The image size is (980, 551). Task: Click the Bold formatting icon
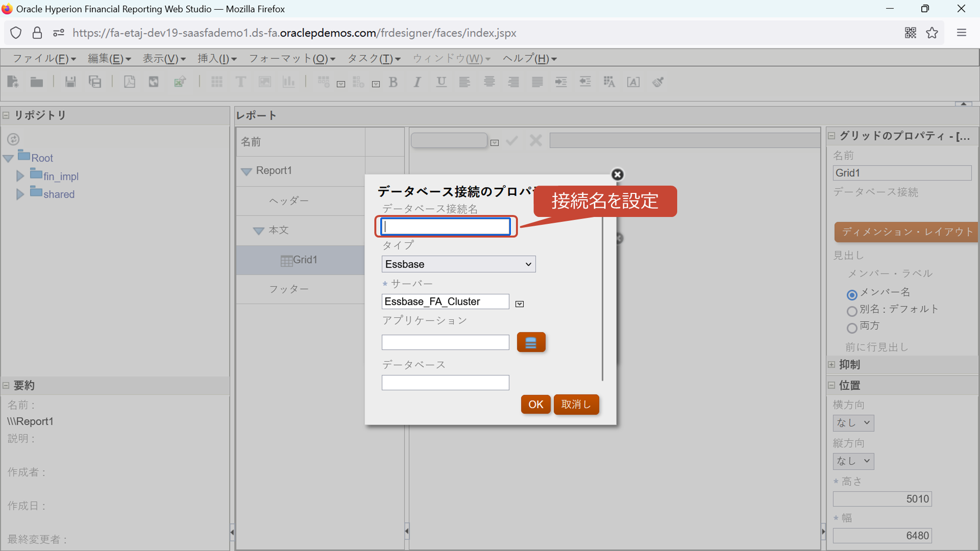(393, 82)
